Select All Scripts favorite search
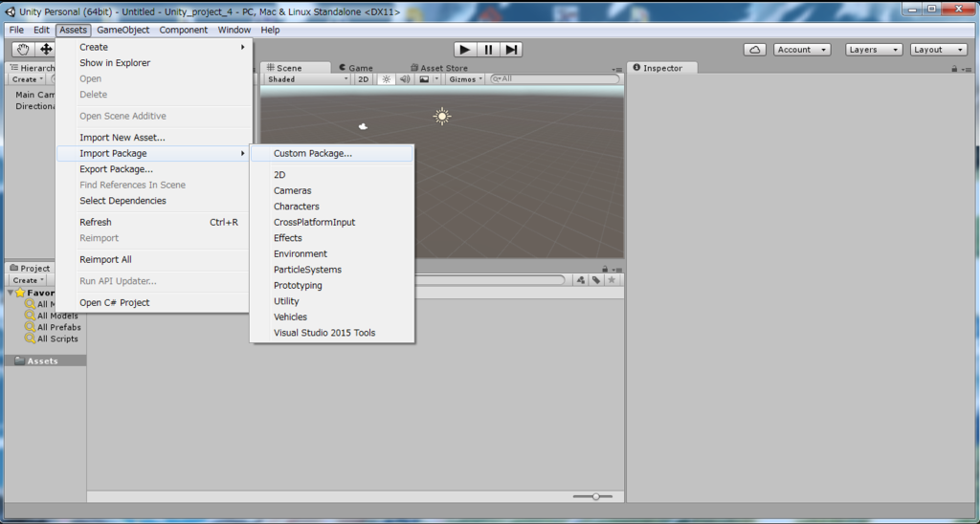This screenshot has height=524, width=980. [x=52, y=338]
